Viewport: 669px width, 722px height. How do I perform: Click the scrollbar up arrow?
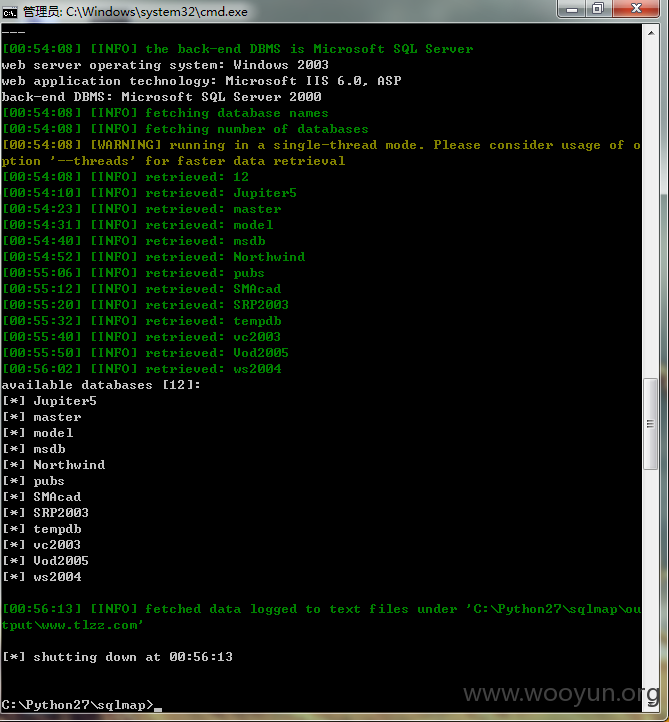(651, 33)
